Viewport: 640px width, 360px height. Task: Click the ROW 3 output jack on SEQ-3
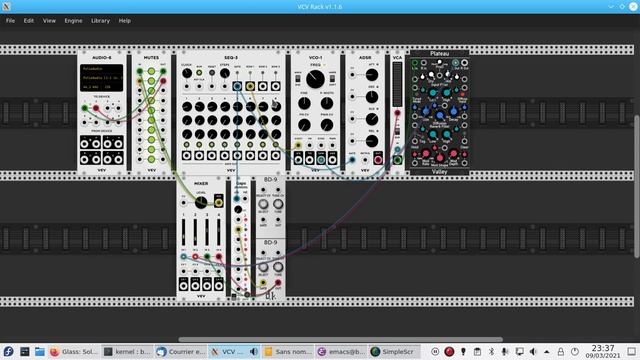tap(276, 86)
